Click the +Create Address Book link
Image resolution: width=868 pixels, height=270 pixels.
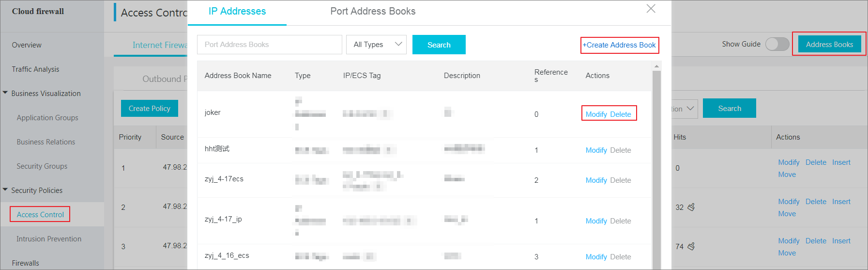pyautogui.click(x=619, y=45)
